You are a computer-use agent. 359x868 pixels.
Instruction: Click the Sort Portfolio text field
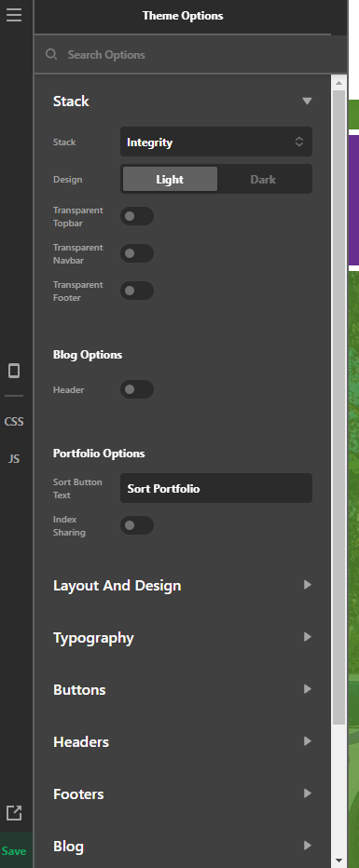pyautogui.click(x=216, y=488)
